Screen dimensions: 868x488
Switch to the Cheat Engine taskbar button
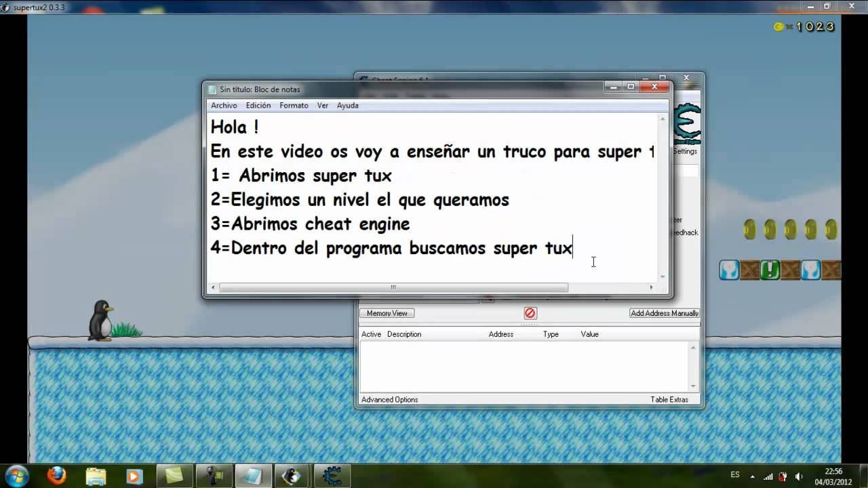click(x=332, y=476)
